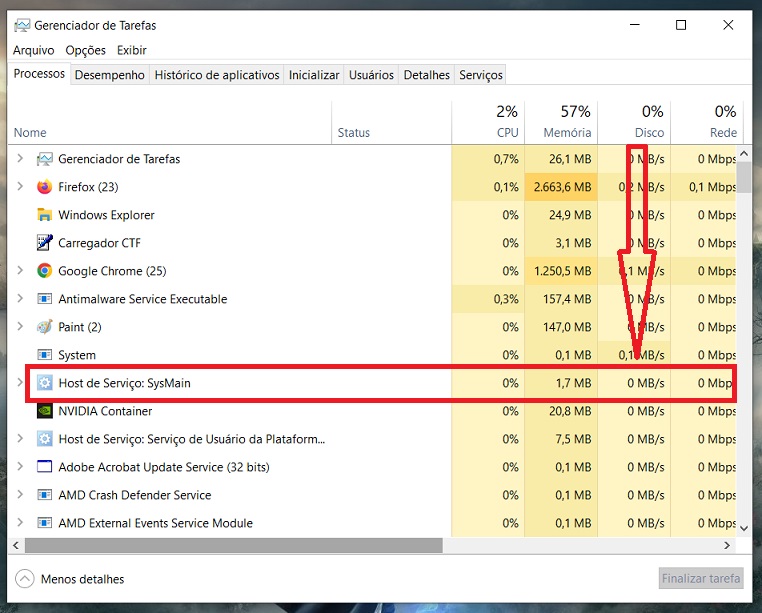Click the Carregador CTF pen icon
762x613 pixels.
click(x=45, y=243)
